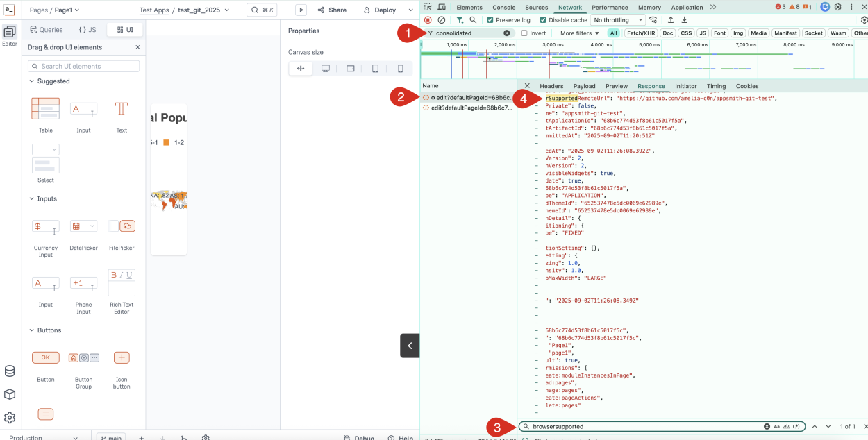This screenshot has width=868, height=440.
Task: Check the Invert filter checkbox
Action: (525, 33)
